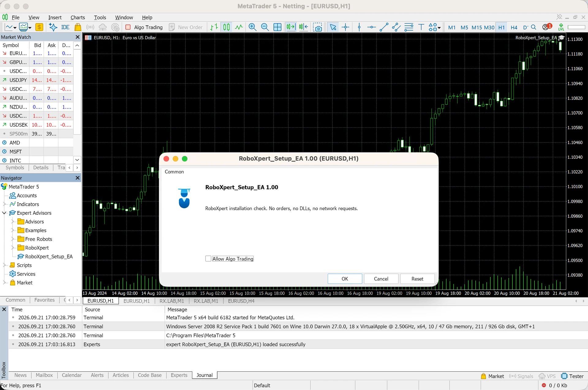588x390 pixels.
Task: Open the IDE MetaEditor toolbar icon
Action: click(x=65, y=27)
